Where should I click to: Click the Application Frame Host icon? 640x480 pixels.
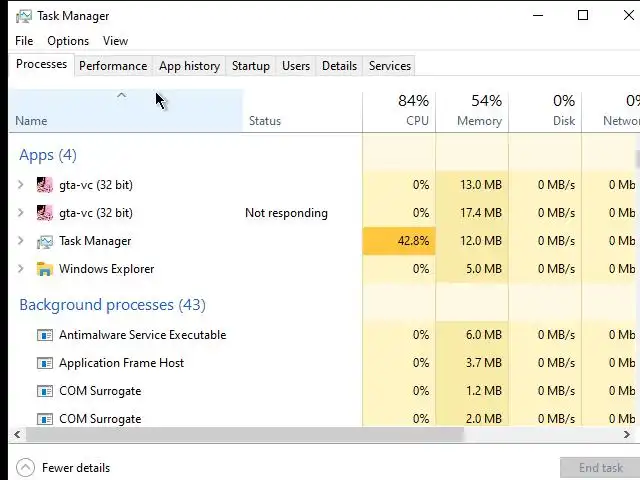point(44,363)
